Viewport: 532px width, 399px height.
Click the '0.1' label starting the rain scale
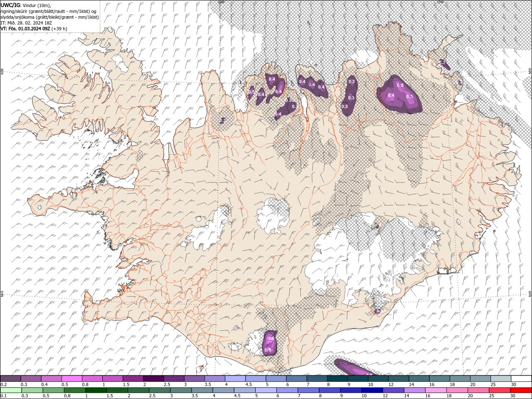pos(3,396)
